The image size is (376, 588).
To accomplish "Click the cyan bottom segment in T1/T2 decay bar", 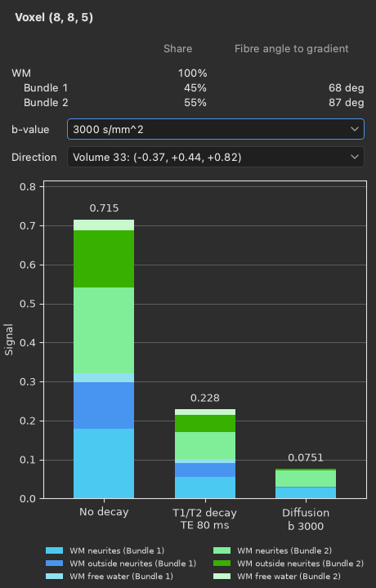I will click(205, 488).
